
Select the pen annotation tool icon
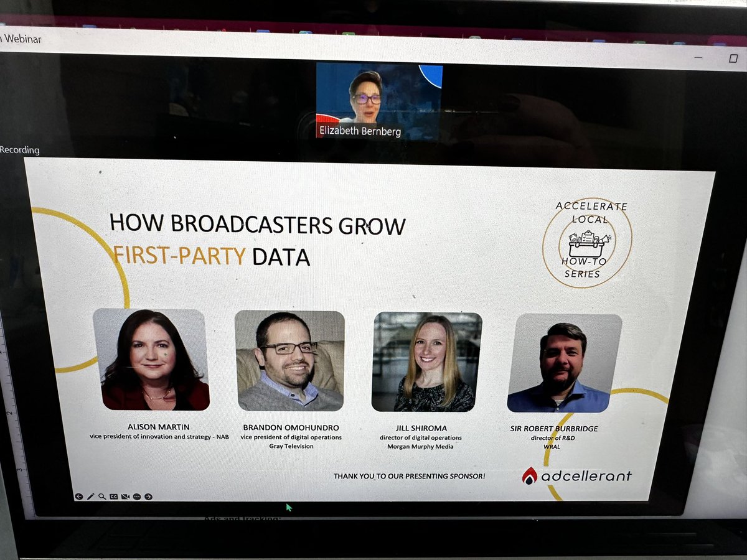click(91, 496)
